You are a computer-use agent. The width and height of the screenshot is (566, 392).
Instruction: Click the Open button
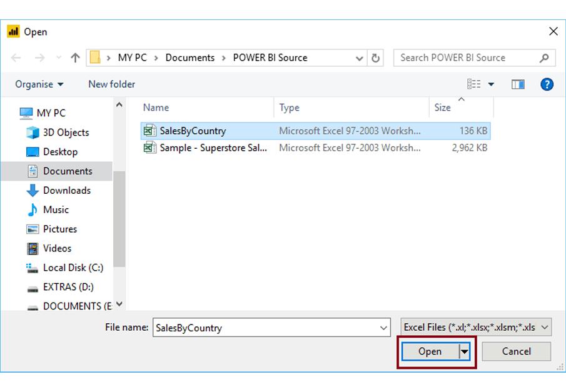(430, 351)
